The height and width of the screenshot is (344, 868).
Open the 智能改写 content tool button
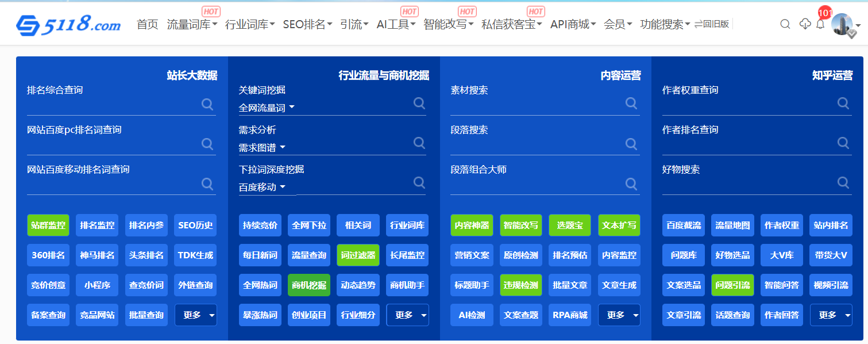point(520,225)
